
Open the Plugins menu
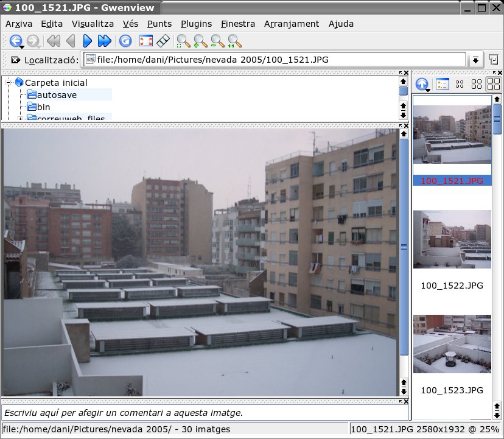tap(196, 24)
